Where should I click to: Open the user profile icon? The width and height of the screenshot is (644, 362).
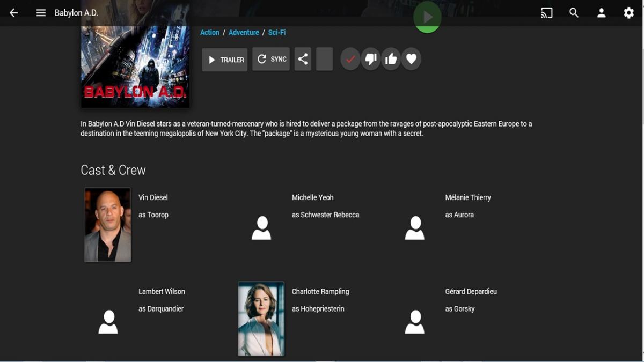point(601,13)
